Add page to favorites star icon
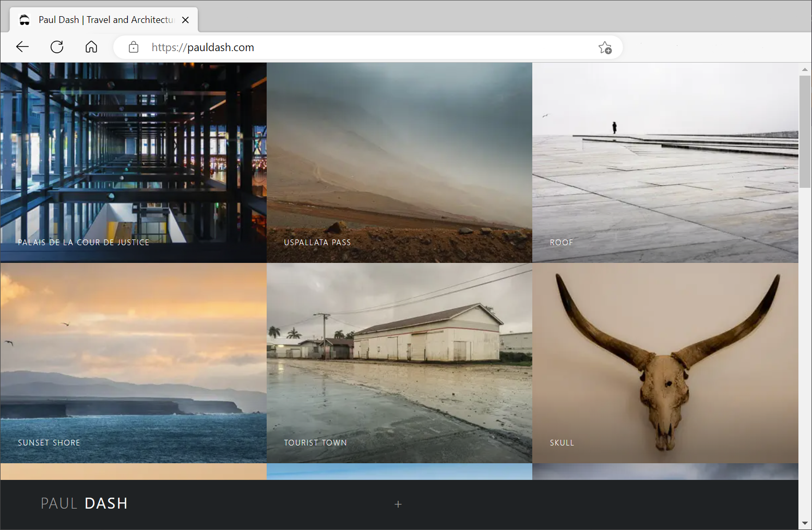This screenshot has height=530, width=812. 605,47
